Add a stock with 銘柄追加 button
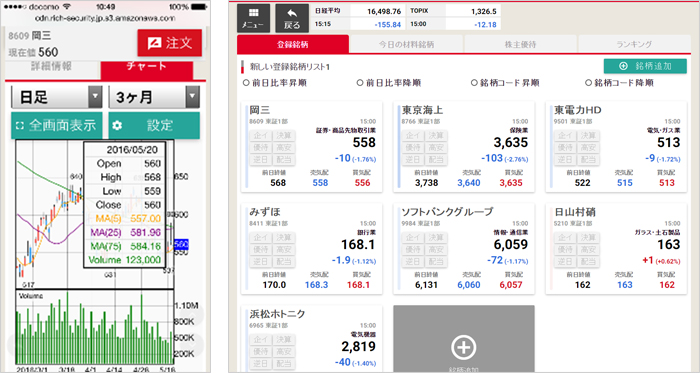Viewport: 700px width, 373px height. pos(645,66)
